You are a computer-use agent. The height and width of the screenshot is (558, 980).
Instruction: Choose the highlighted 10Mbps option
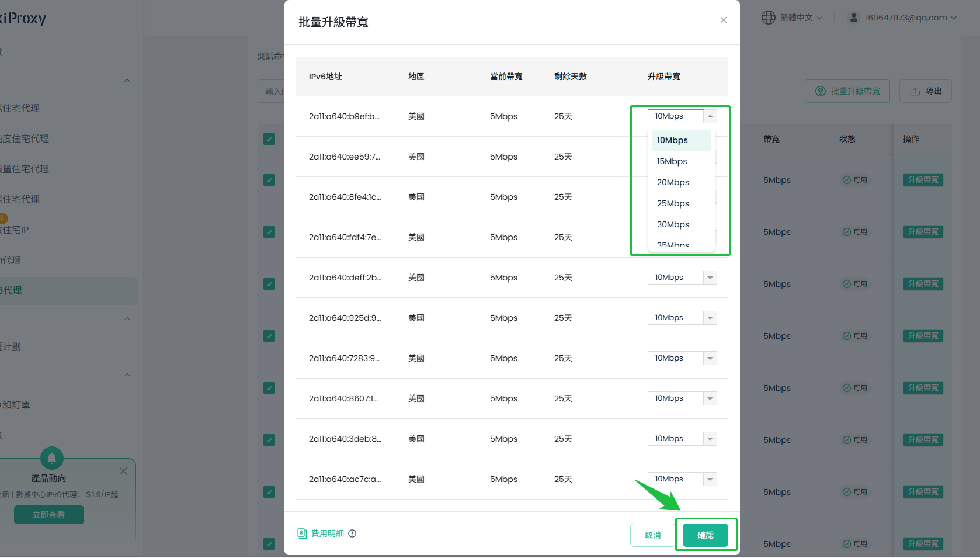(681, 140)
